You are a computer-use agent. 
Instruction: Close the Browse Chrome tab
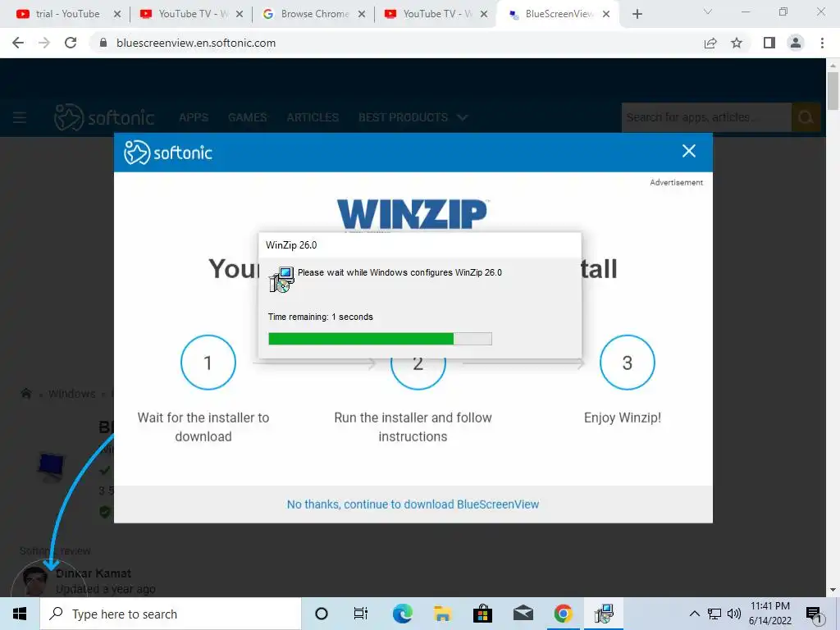click(362, 14)
